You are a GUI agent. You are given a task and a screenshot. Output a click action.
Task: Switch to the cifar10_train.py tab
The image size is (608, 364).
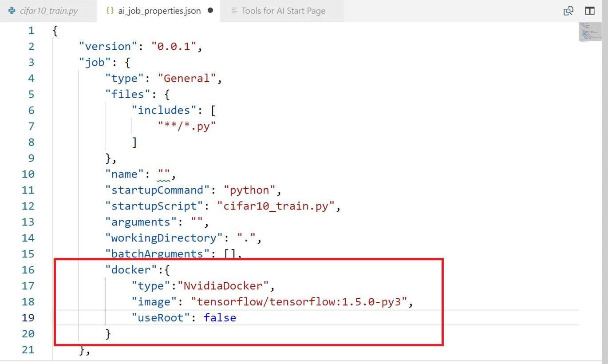click(x=48, y=11)
